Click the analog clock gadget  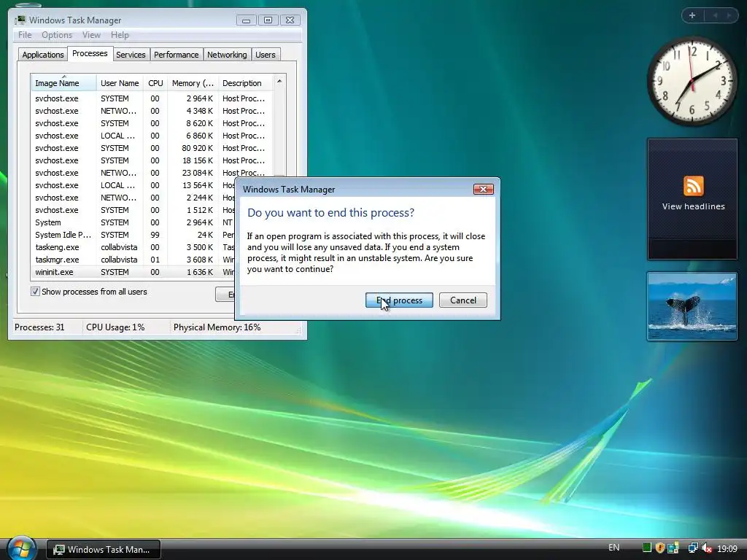click(692, 82)
